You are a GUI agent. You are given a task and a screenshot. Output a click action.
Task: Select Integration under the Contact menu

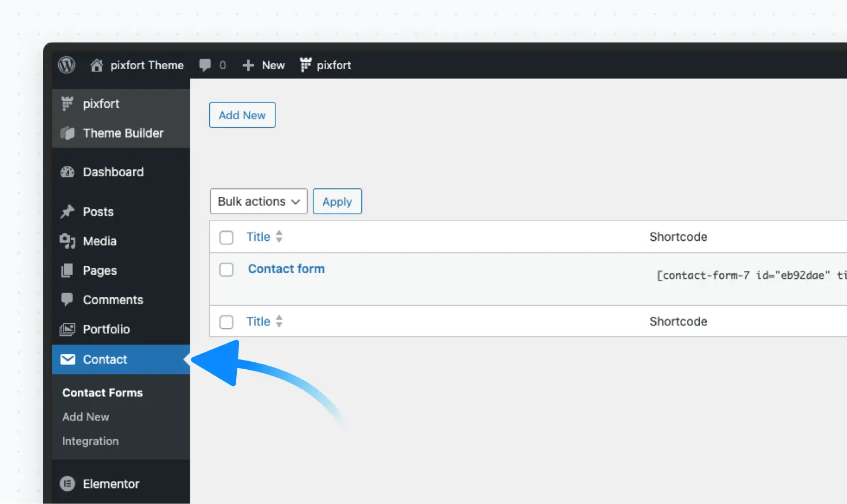[x=90, y=441]
